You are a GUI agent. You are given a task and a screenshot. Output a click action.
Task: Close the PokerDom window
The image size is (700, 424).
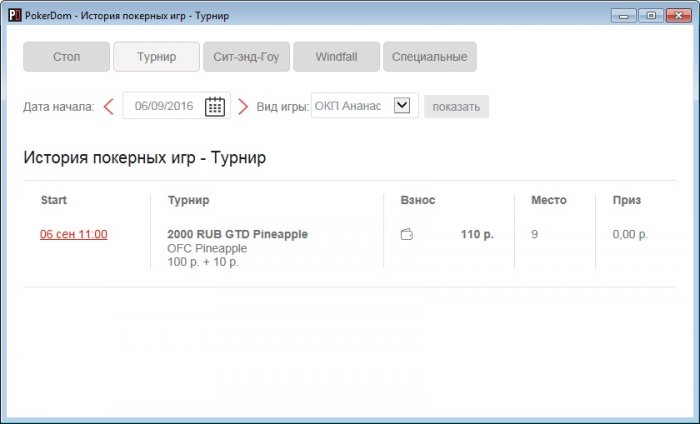pyautogui.click(x=679, y=16)
